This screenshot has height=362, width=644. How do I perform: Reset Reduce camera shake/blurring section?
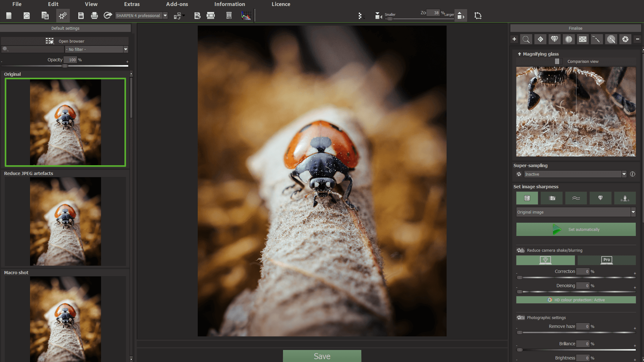pyautogui.click(x=521, y=250)
